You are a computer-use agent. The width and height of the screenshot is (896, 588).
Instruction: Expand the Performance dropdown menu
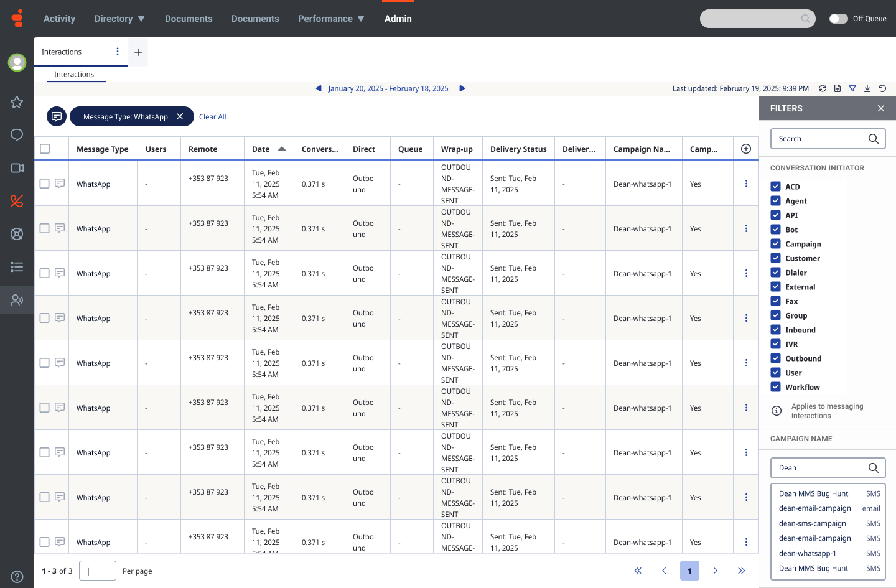pos(331,19)
